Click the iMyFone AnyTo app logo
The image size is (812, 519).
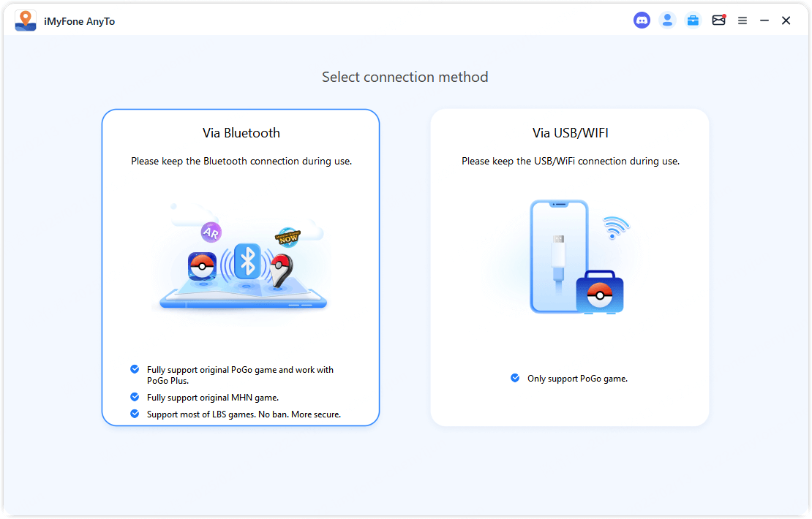[26, 20]
